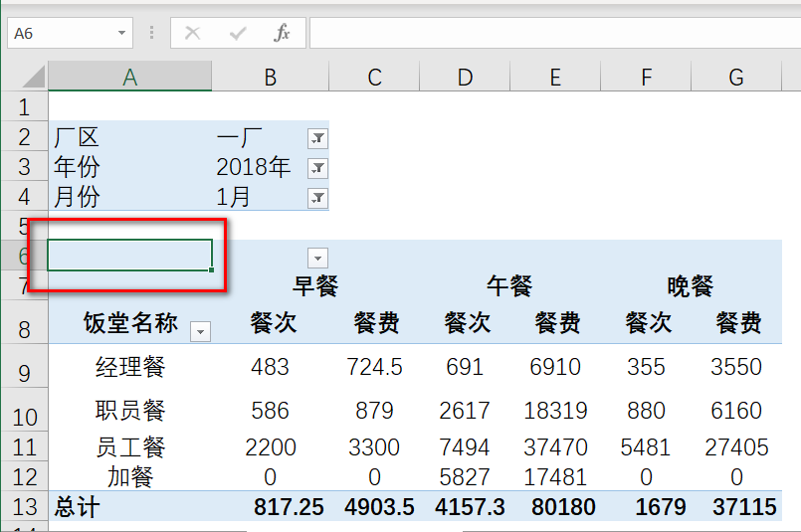Click the cell with value 2617

coord(465,411)
